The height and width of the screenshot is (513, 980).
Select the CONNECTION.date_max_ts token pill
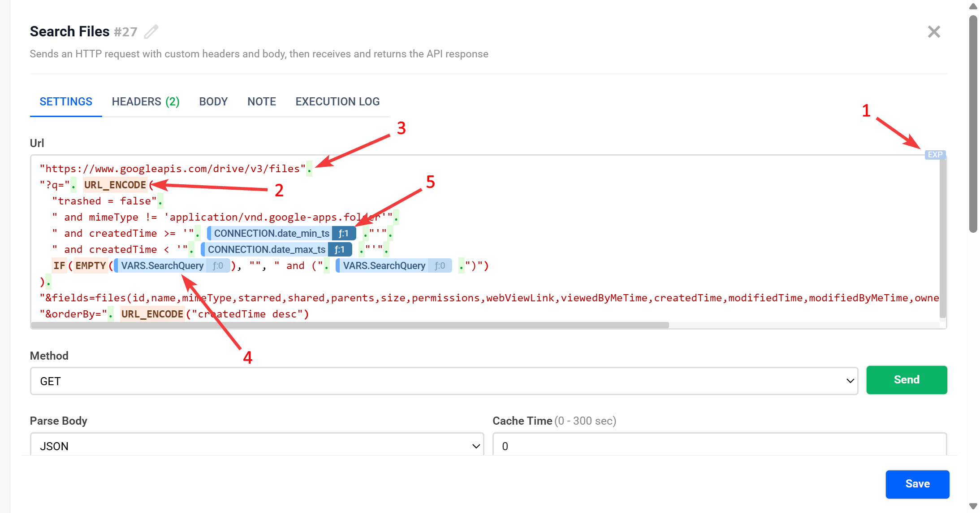pyautogui.click(x=266, y=249)
